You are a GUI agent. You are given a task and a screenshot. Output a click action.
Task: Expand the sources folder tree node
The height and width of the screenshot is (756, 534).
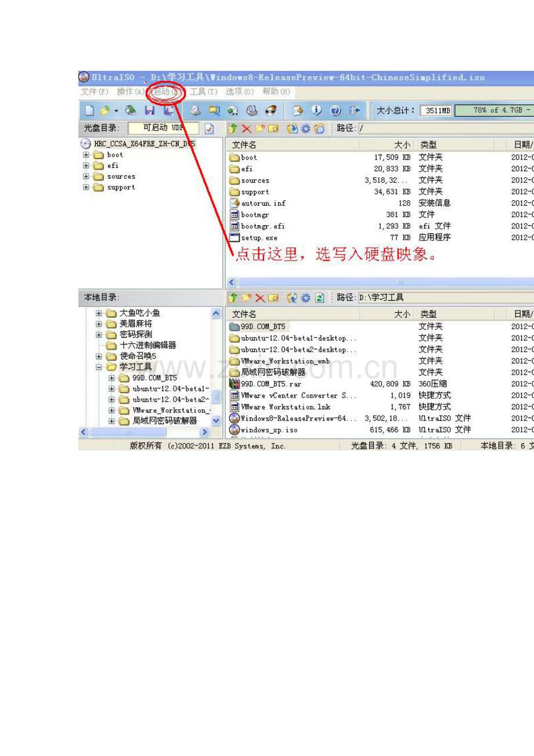(86, 177)
